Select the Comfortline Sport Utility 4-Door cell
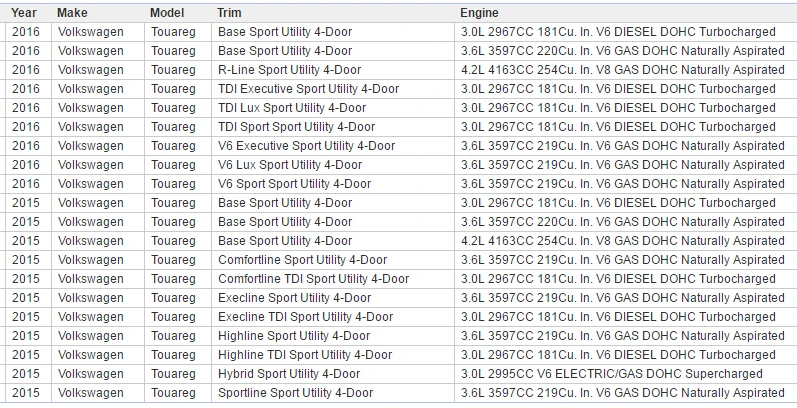Viewport: 797px width, 408px height. (333, 260)
